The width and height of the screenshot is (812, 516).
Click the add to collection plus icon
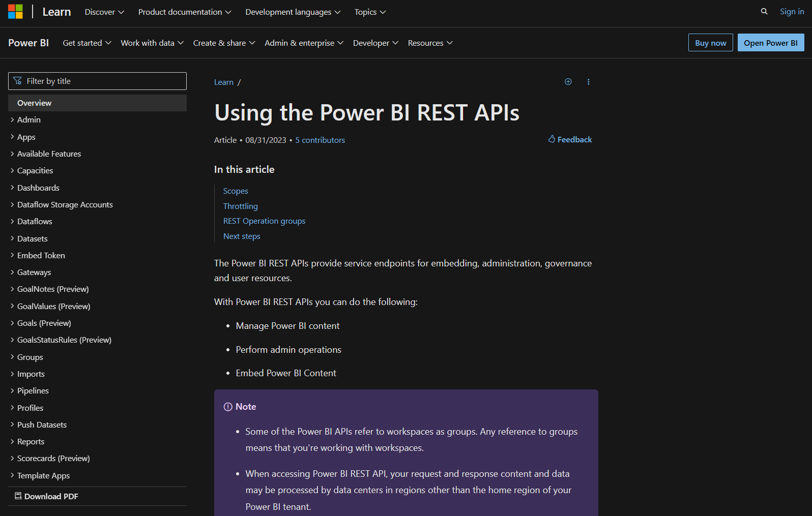pos(568,82)
